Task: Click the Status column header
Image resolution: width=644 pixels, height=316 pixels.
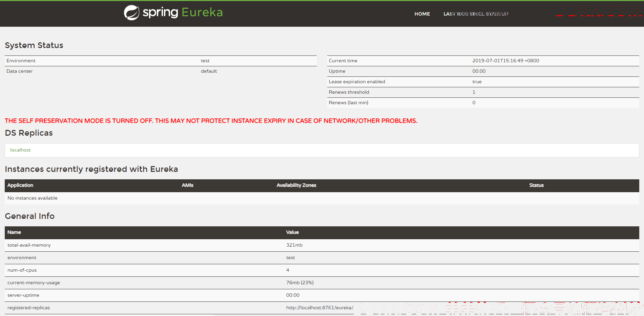Action: 536,185
